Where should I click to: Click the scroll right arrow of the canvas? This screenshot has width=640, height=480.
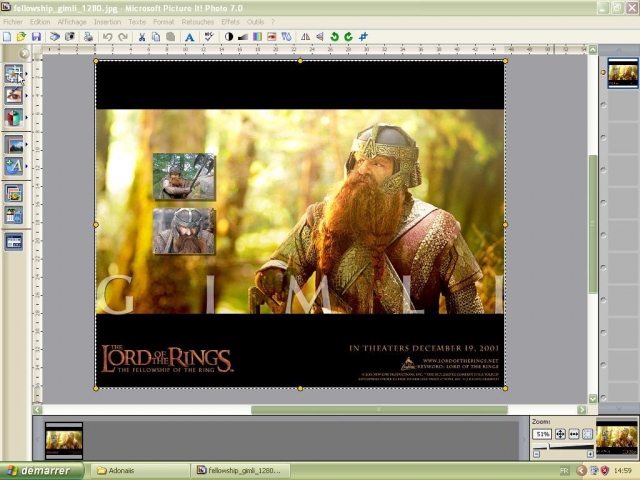tap(582, 409)
